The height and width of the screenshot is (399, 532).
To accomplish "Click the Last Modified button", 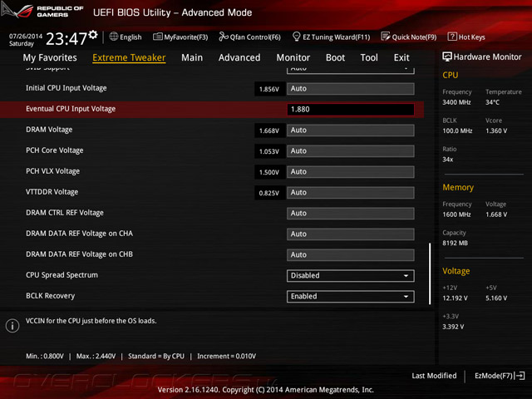I will point(434,376).
